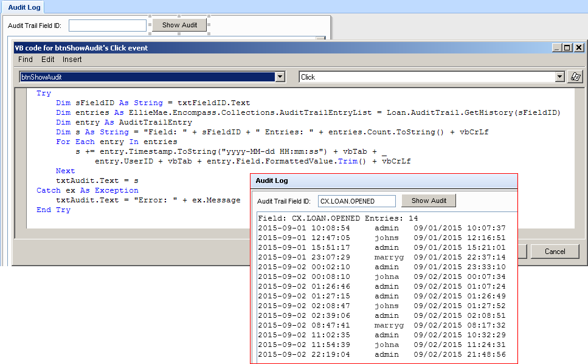Click the 'Next' keyword in the code
The width and height of the screenshot is (588, 364).
(65, 171)
